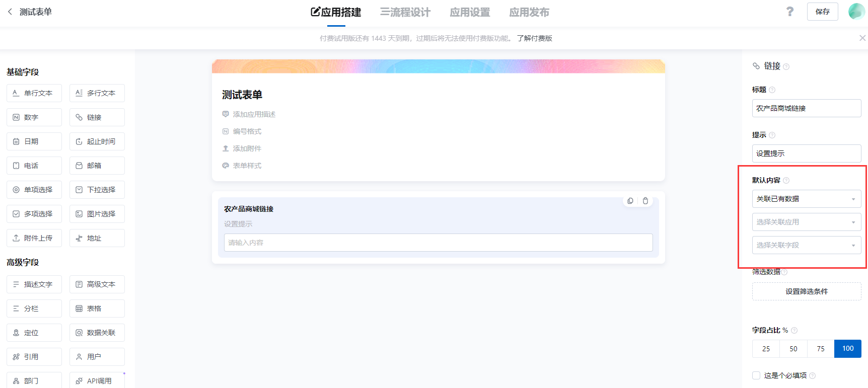Open the 了解付费版 link
The height and width of the screenshot is (388, 868).
[x=535, y=38]
